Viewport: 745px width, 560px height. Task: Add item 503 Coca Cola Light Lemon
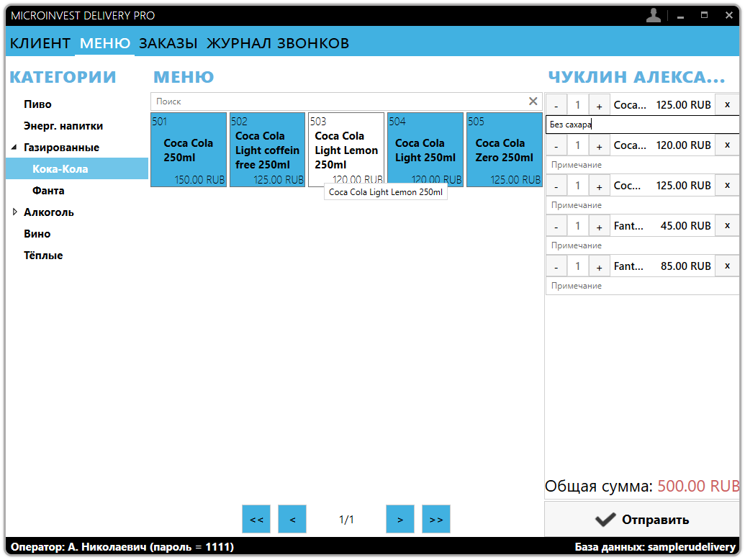[x=346, y=150]
